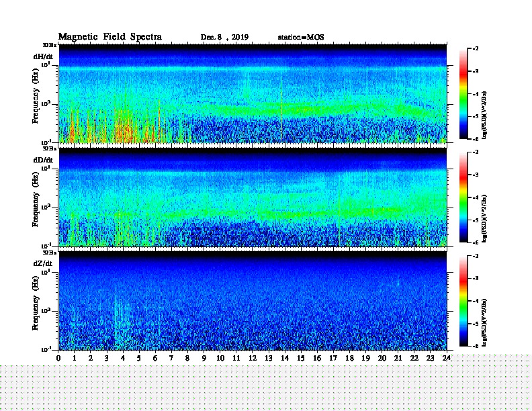Click hour '18' on the time axis
532x411 pixels.
349,358
